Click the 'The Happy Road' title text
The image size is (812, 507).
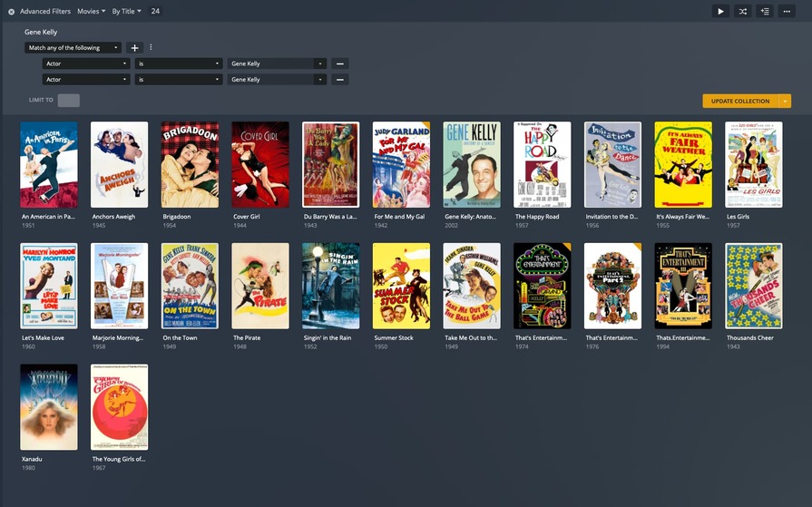[x=537, y=217]
